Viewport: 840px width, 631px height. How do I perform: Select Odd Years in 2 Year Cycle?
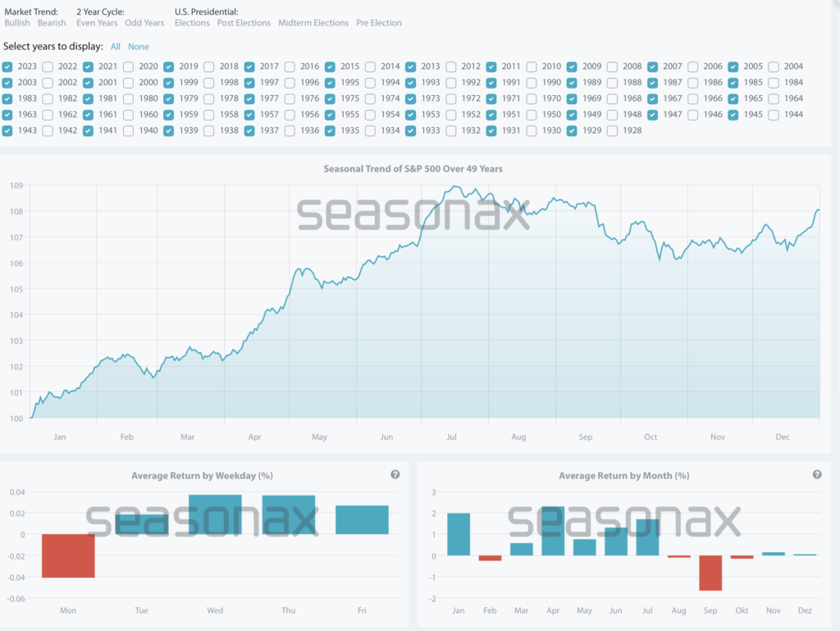[144, 23]
